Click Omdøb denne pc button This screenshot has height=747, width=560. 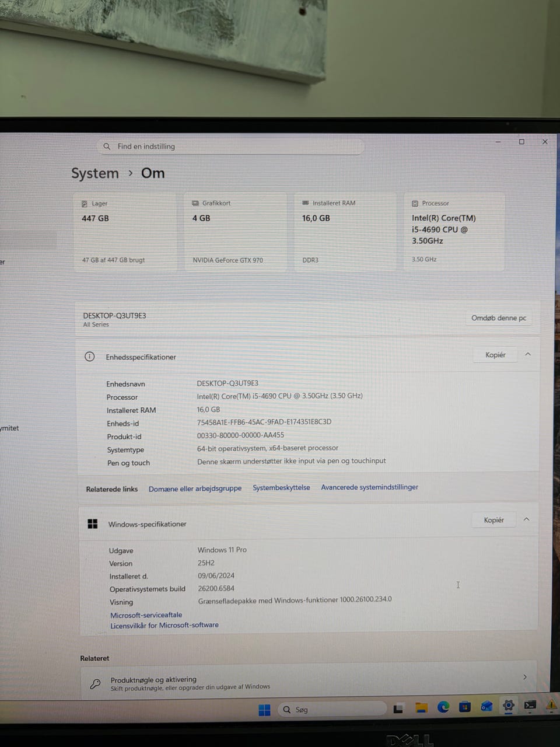pos(499,318)
